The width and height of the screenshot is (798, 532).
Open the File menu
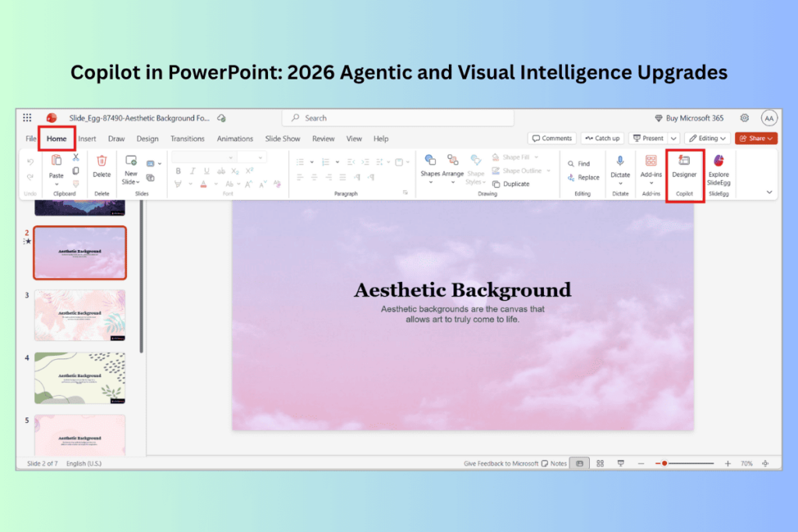31,139
